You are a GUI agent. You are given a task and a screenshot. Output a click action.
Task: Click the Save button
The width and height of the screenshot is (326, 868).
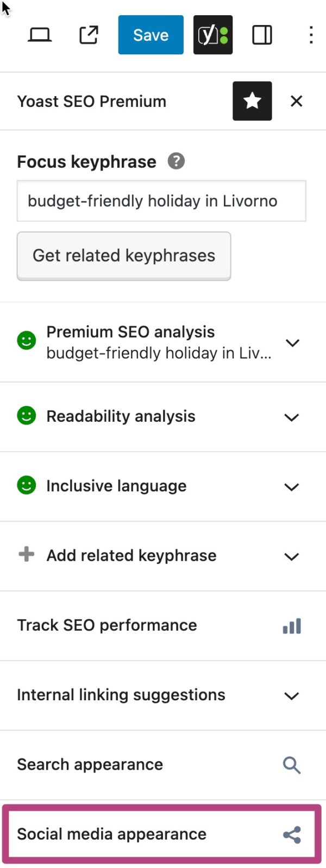click(x=151, y=35)
